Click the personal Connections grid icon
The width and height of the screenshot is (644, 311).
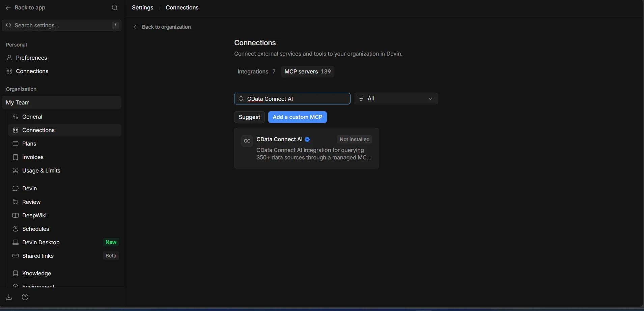(9, 71)
